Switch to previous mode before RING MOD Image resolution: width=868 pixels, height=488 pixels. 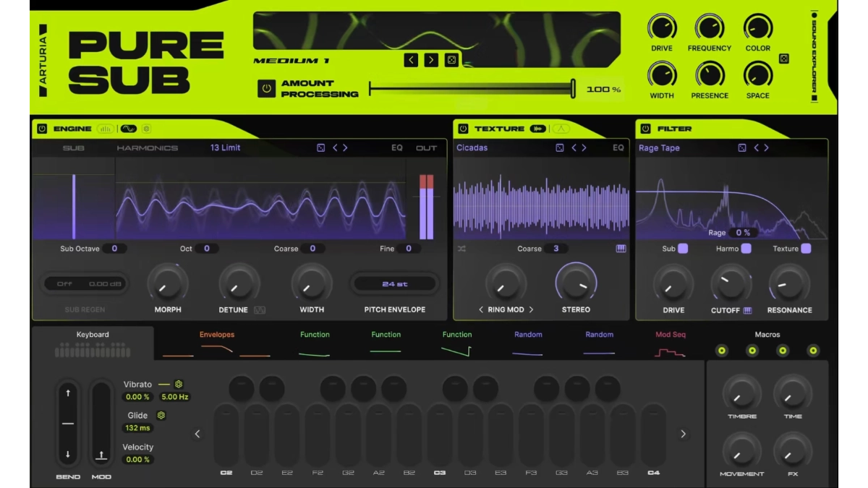click(481, 309)
